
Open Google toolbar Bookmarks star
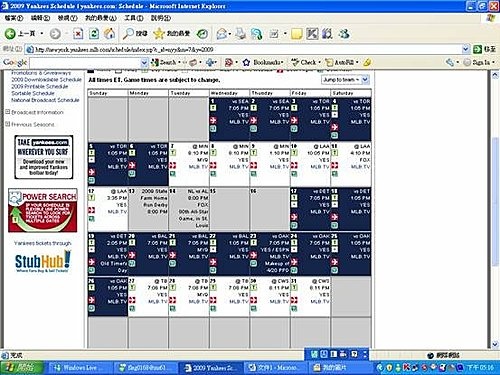tap(263, 62)
